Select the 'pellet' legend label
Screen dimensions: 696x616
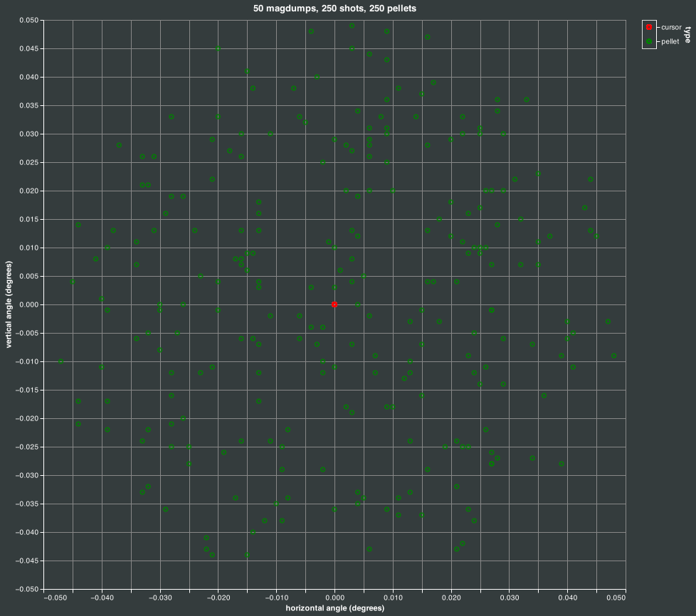tap(670, 41)
